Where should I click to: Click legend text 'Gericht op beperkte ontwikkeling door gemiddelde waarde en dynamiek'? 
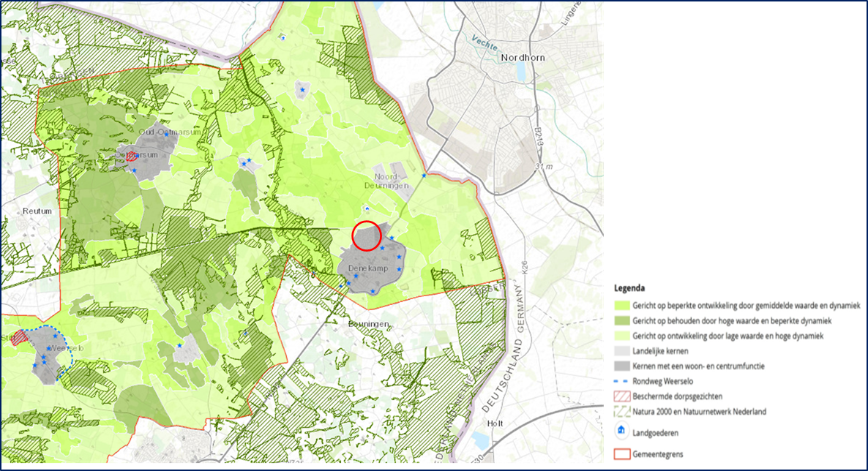[x=747, y=306]
